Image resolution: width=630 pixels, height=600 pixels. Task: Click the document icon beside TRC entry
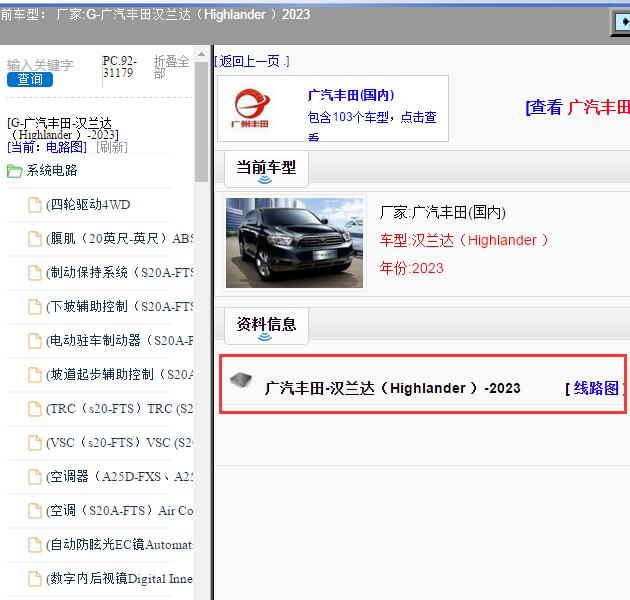(x=35, y=409)
